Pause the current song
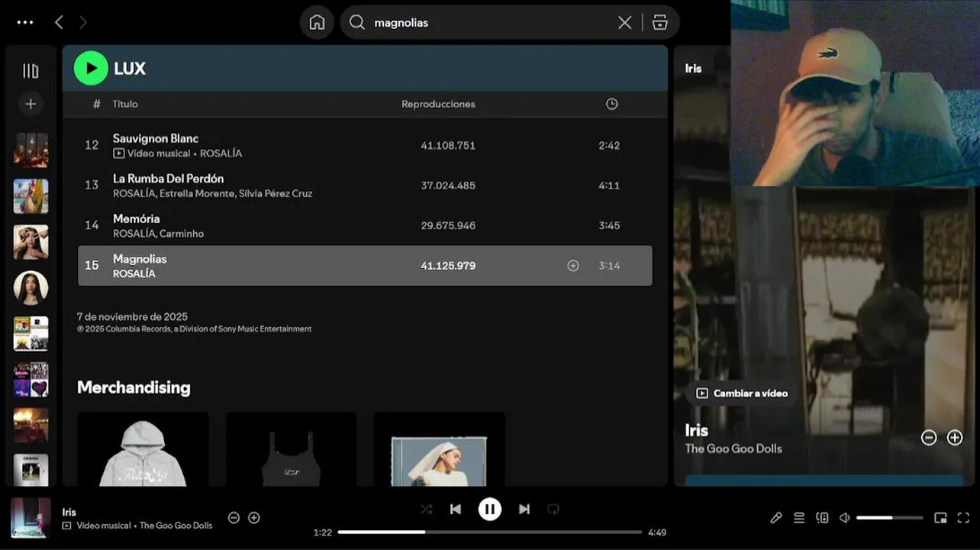980x550 pixels. (490, 509)
